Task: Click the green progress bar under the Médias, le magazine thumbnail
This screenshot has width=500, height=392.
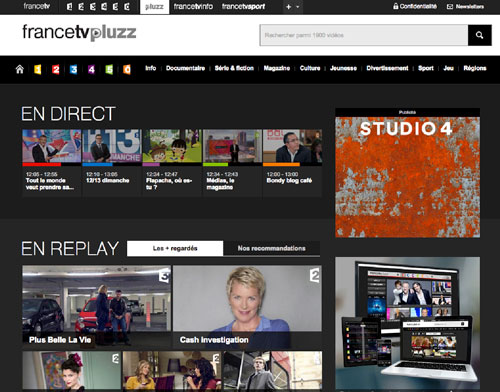Action: [x=215, y=164]
